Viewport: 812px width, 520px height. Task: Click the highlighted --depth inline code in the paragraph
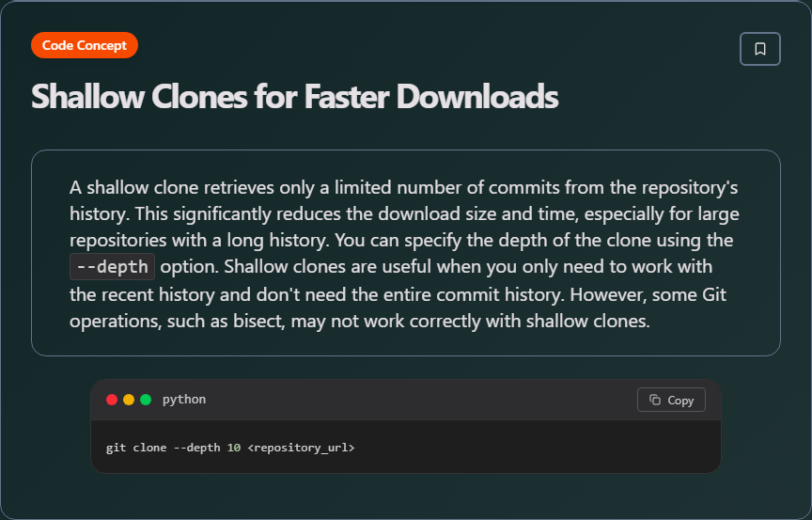(x=112, y=267)
